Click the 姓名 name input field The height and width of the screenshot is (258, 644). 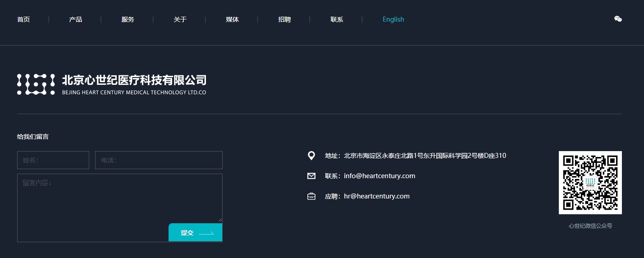(53, 160)
